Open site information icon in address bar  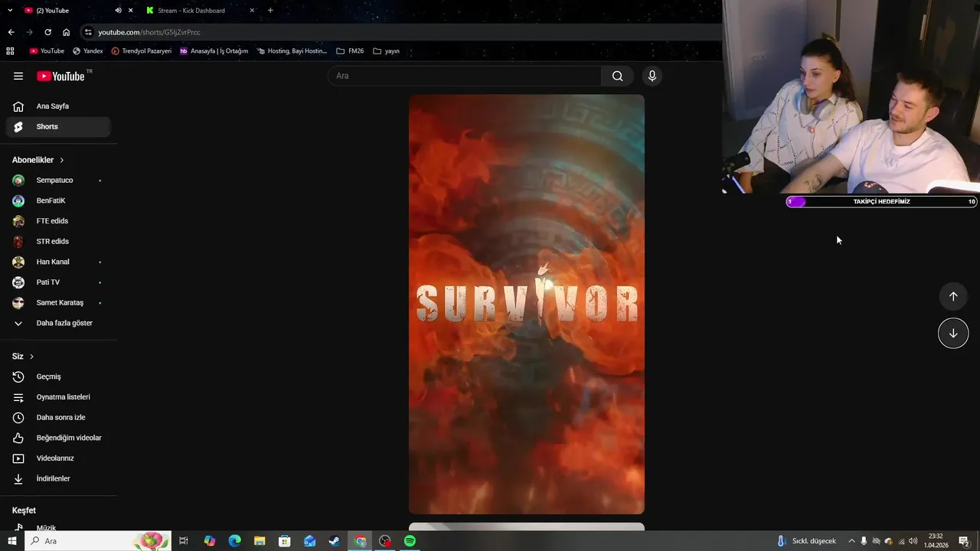point(88,32)
